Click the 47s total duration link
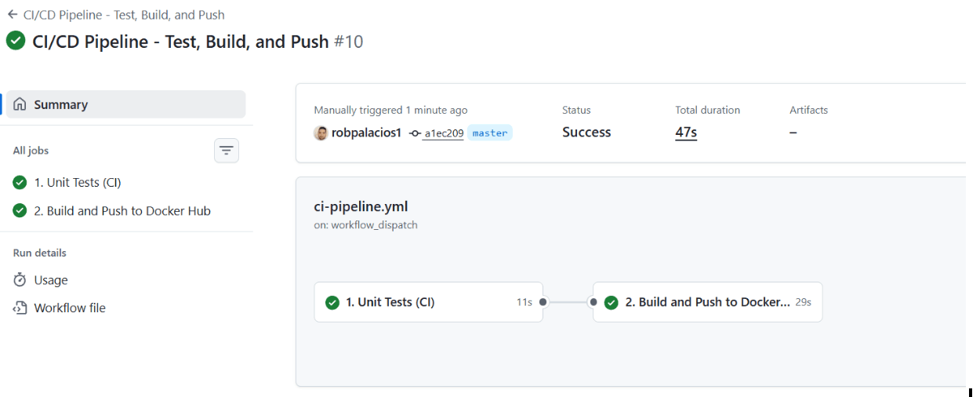The height and width of the screenshot is (397, 980). pos(686,133)
